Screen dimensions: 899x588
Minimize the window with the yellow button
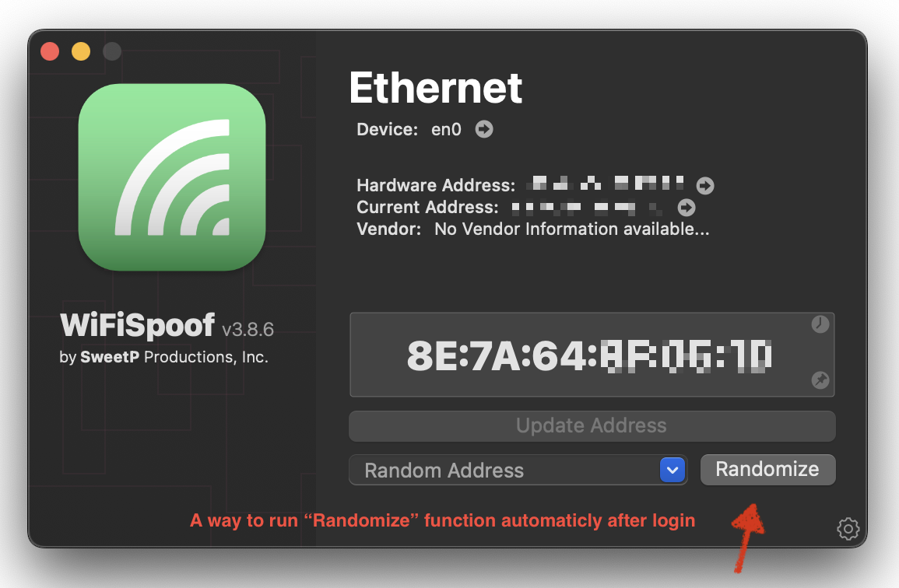click(x=81, y=51)
